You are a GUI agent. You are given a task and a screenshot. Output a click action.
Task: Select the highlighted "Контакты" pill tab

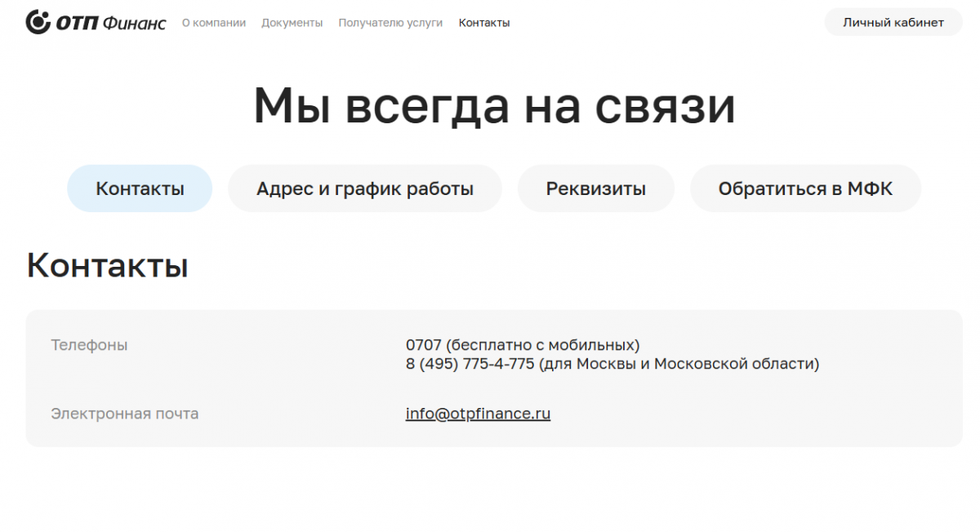tap(140, 188)
